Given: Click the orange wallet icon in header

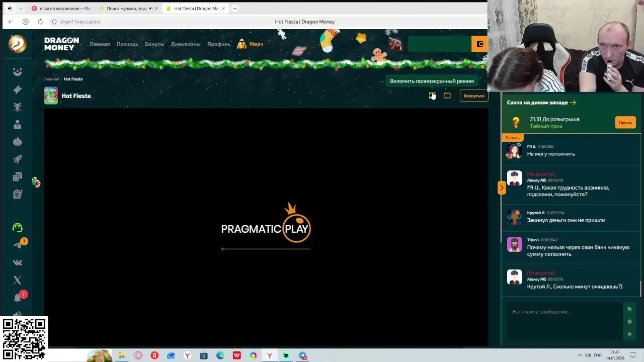Looking at the screenshot, I should [480, 44].
